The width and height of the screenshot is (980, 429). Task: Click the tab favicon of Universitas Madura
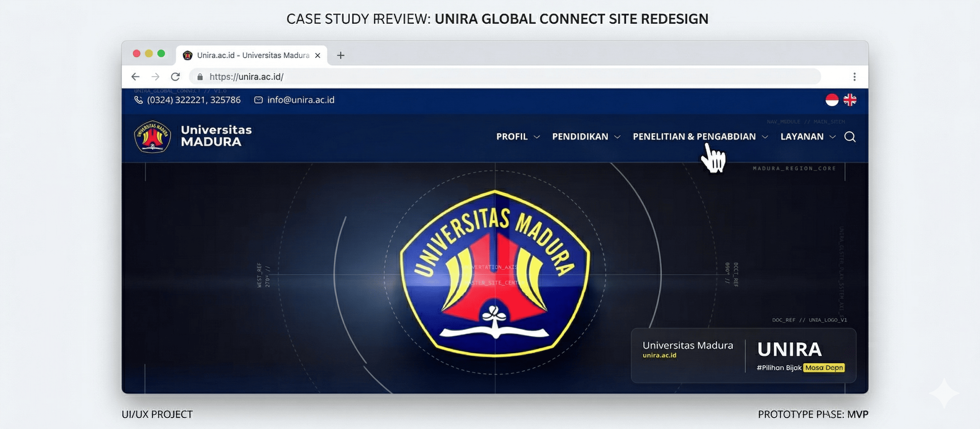click(x=188, y=55)
